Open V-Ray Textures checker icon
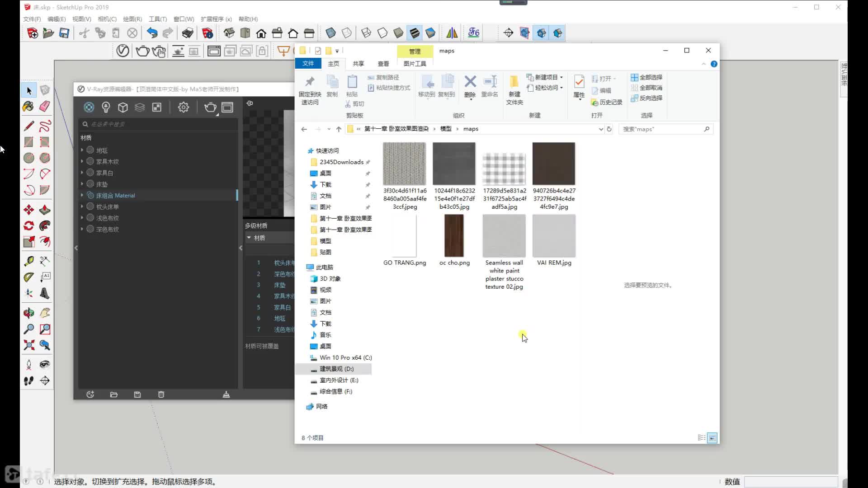868x488 pixels. click(156, 107)
